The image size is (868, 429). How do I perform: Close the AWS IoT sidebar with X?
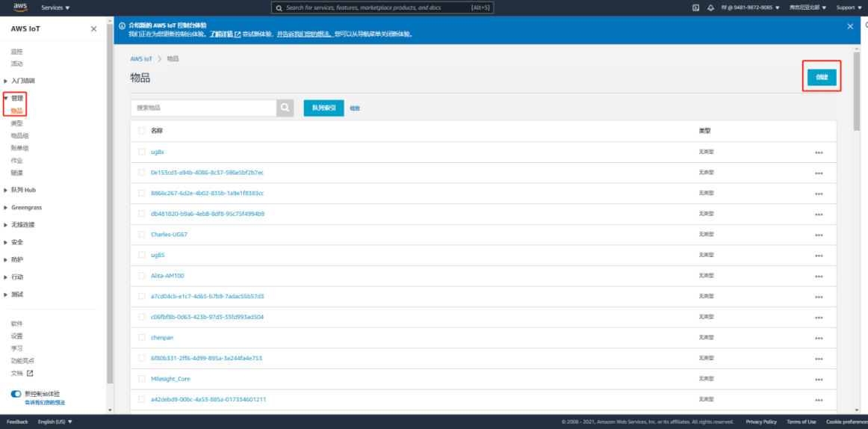pyautogui.click(x=93, y=29)
